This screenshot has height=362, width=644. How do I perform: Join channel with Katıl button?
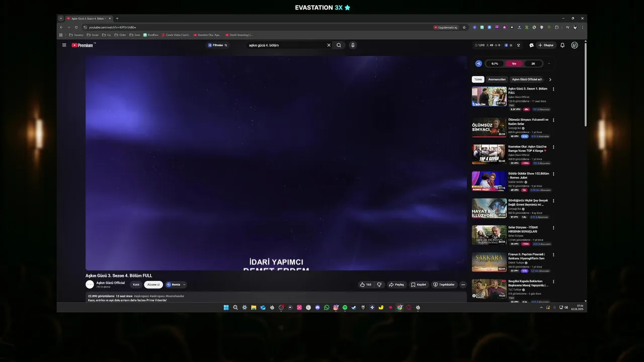136,285
